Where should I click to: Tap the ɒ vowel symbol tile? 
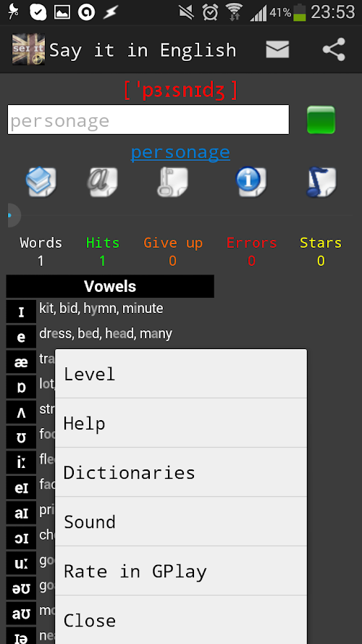[21, 387]
